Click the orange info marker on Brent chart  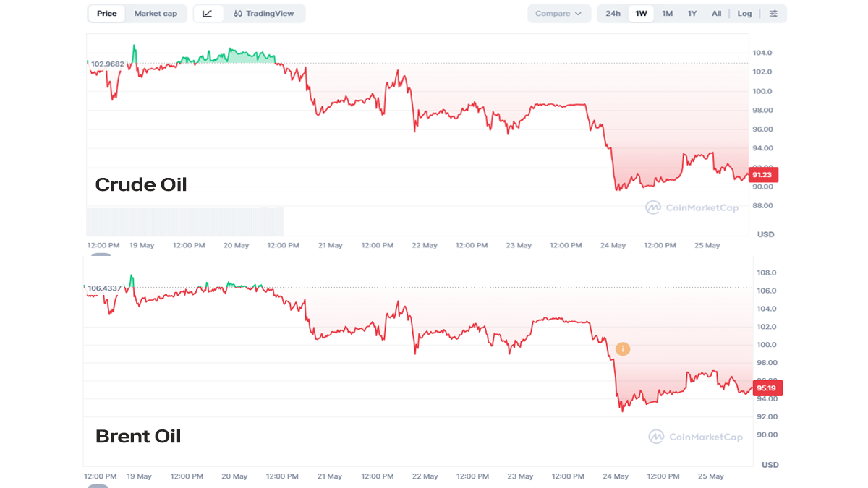(x=623, y=349)
